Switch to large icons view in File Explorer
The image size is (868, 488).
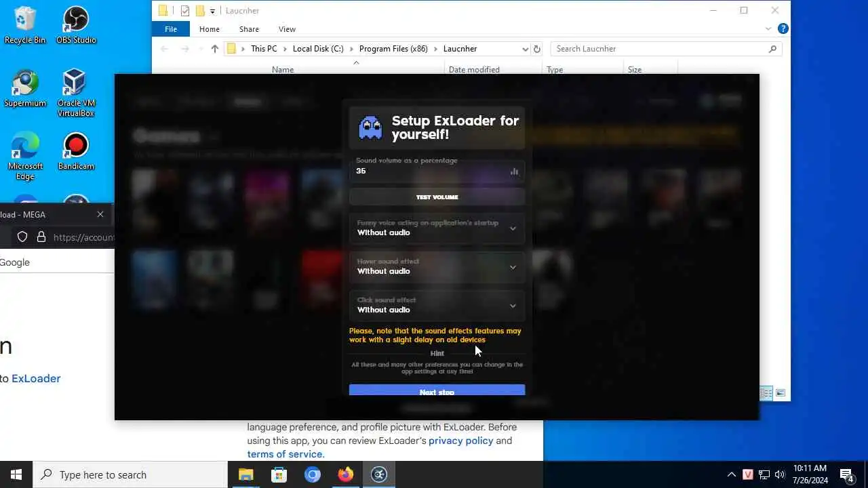click(x=781, y=394)
